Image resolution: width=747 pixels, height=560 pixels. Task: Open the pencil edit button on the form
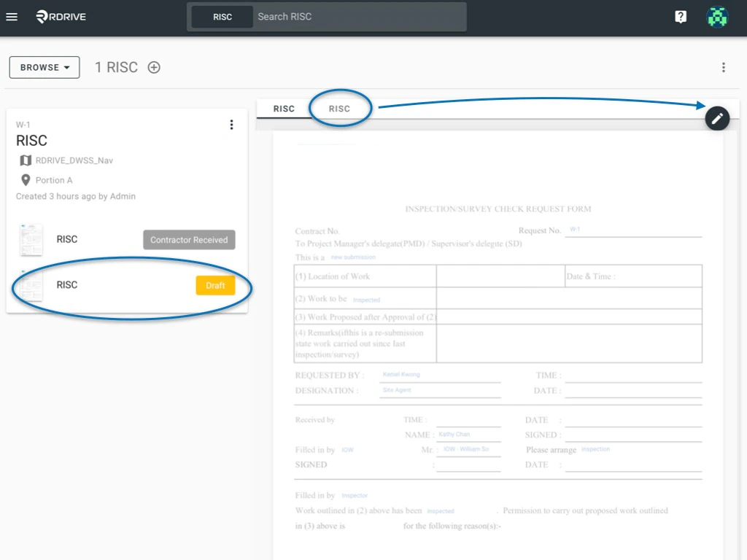(x=717, y=118)
